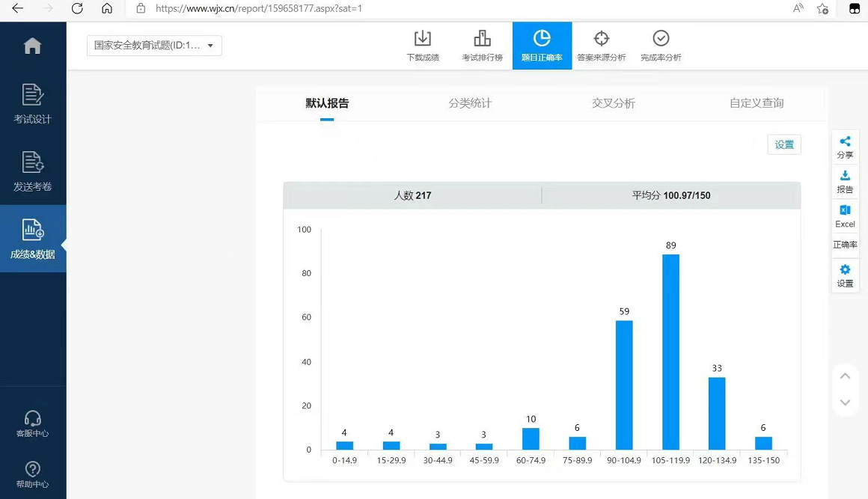Image resolution: width=868 pixels, height=499 pixels.
Task: Open the 帮助中心 help center
Action: coord(33,472)
